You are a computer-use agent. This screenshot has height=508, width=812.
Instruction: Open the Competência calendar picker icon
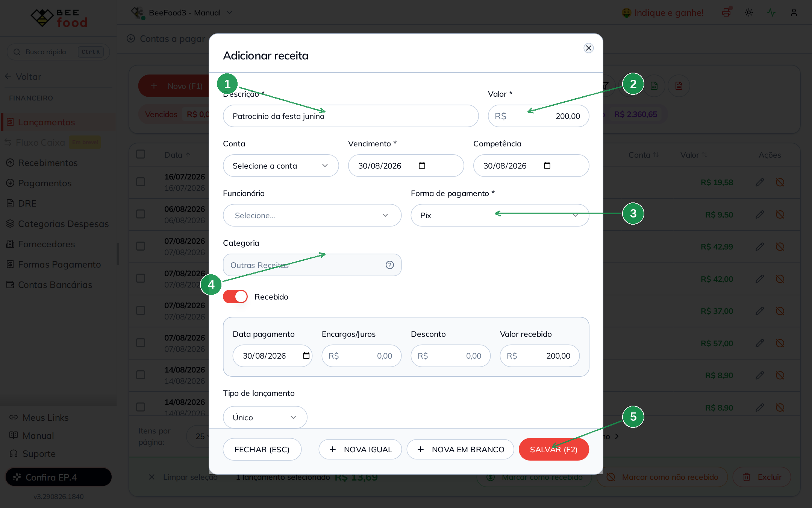(547, 166)
